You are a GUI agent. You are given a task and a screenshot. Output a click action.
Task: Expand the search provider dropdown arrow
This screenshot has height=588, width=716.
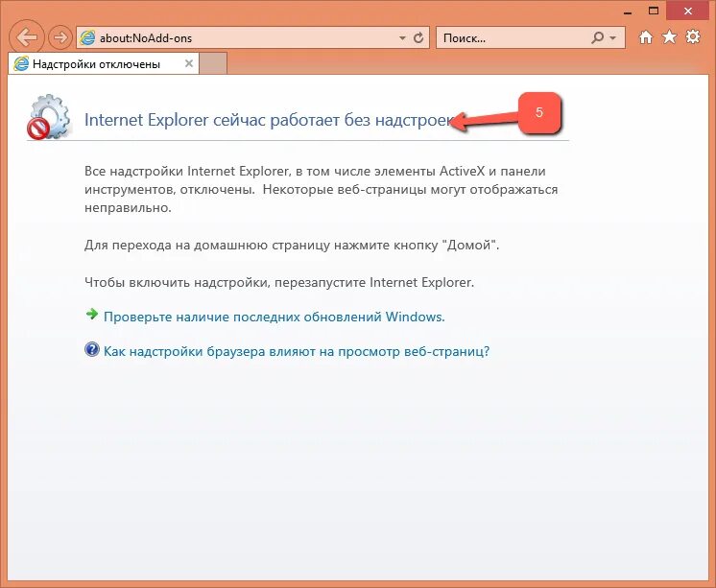[x=612, y=38]
